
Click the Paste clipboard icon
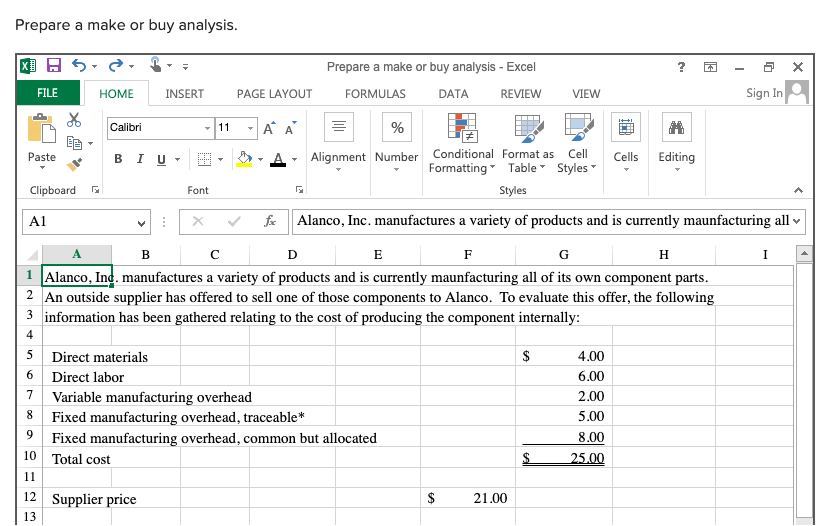[41, 128]
